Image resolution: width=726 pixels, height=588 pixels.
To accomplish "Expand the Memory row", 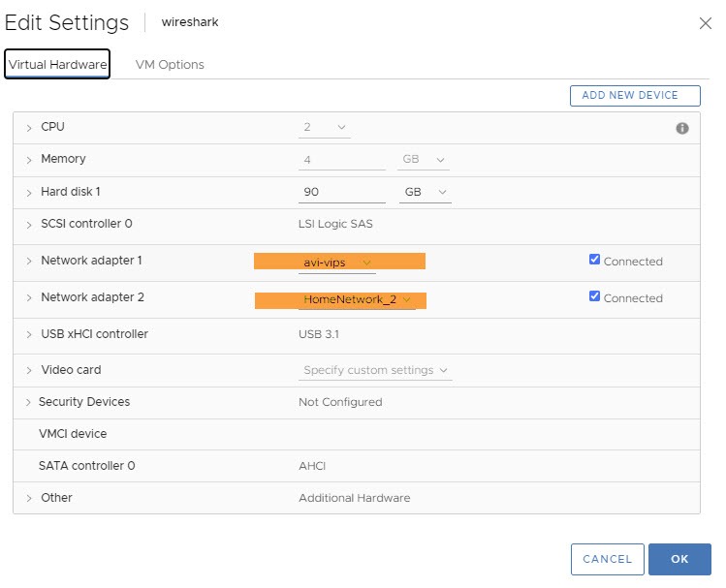I will (x=29, y=160).
